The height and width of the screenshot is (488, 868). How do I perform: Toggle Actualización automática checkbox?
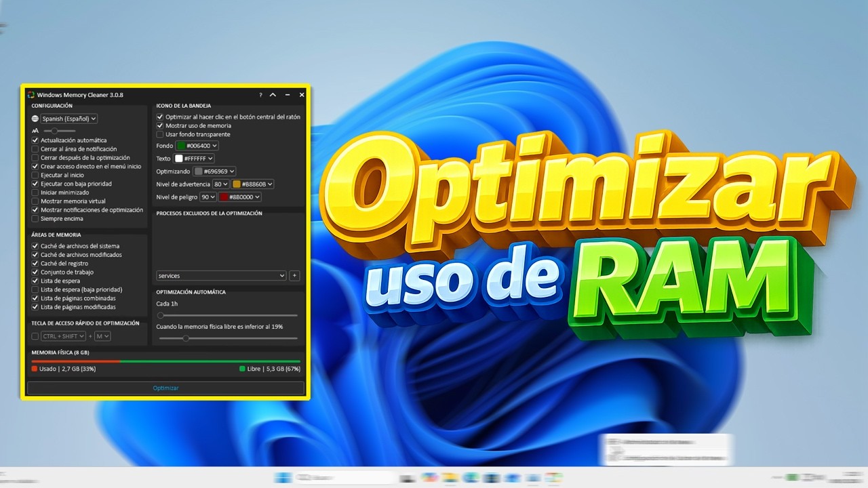point(35,140)
